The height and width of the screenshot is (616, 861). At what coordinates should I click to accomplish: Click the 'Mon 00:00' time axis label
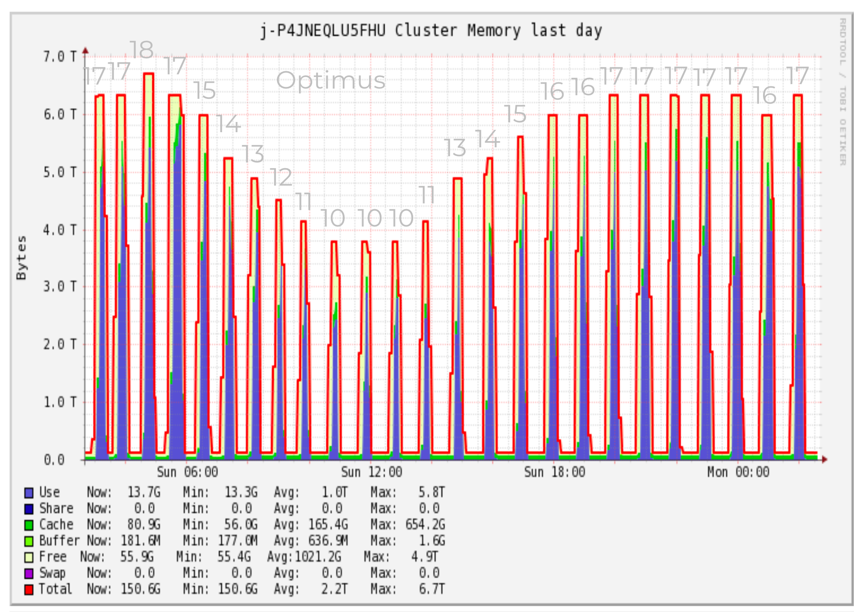(x=738, y=472)
